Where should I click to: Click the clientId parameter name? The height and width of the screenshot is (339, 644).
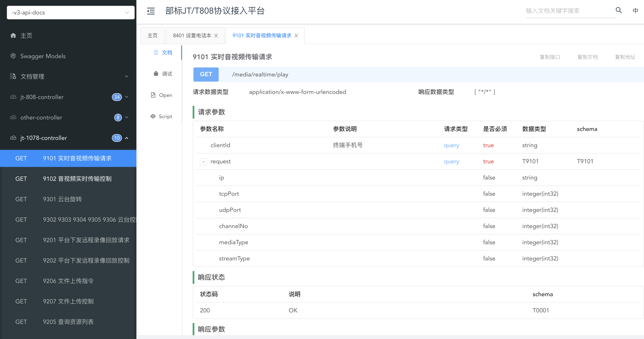coord(220,145)
